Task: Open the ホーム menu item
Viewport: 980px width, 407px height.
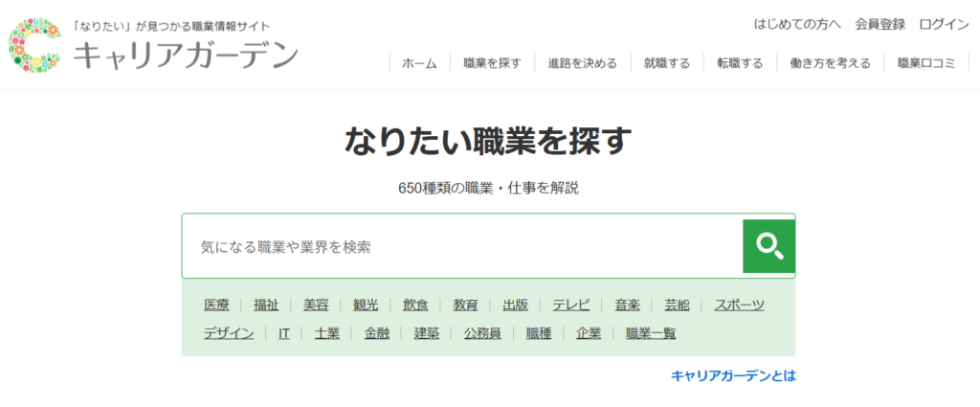Action: [419, 63]
